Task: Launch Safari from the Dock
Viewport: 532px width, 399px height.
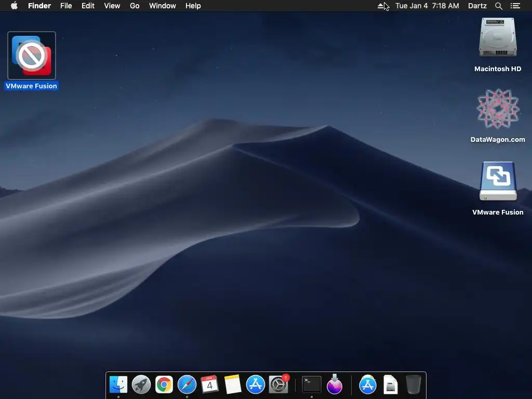Action: [x=187, y=385]
